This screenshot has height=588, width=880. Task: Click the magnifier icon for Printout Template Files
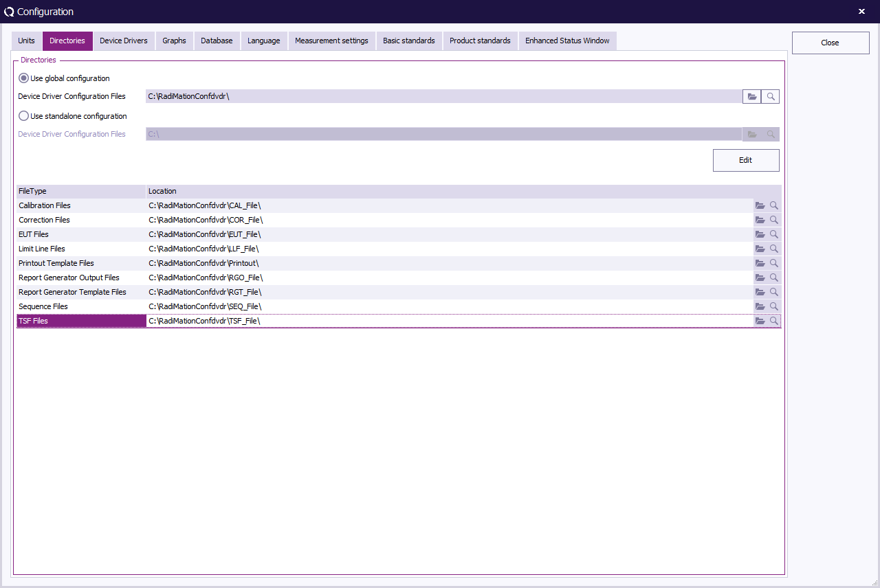click(x=774, y=263)
